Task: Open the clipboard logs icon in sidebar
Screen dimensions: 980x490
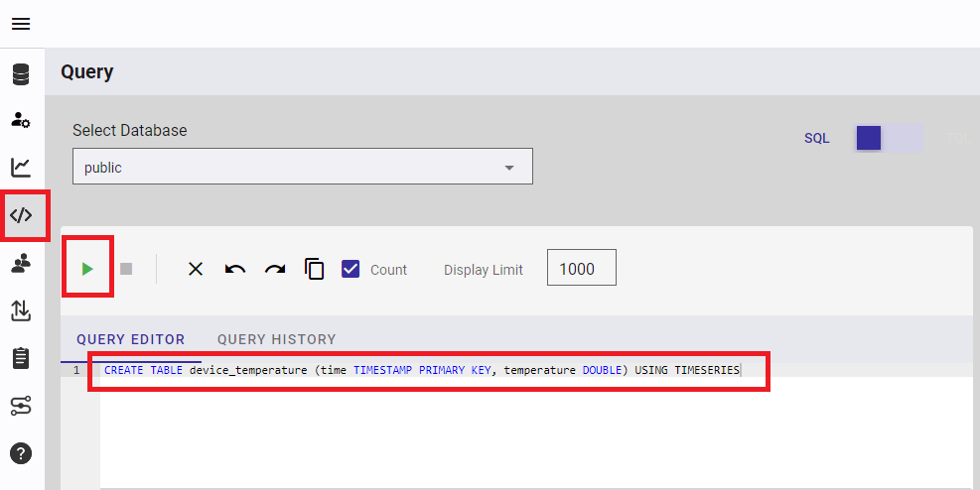Action: [x=21, y=358]
